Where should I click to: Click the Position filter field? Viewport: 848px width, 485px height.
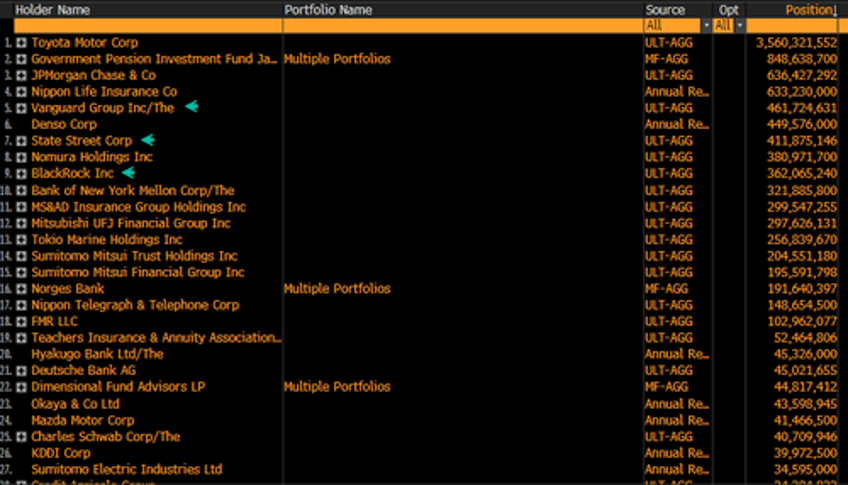click(792, 25)
